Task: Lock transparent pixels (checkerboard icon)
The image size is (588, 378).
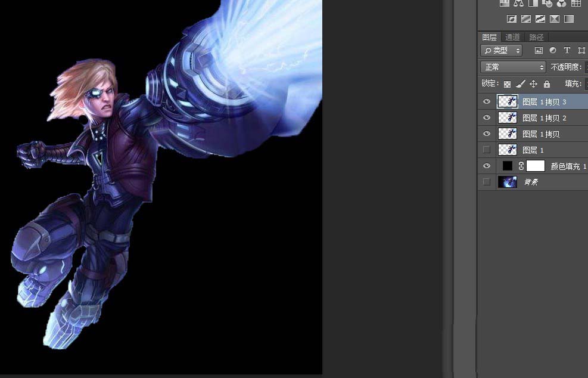Action: pyautogui.click(x=507, y=84)
